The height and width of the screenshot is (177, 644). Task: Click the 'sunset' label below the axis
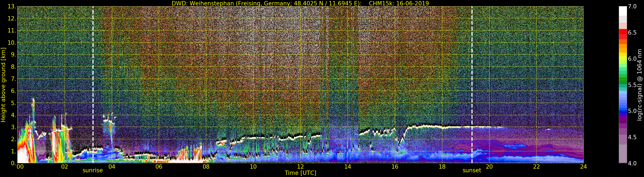[472, 171]
